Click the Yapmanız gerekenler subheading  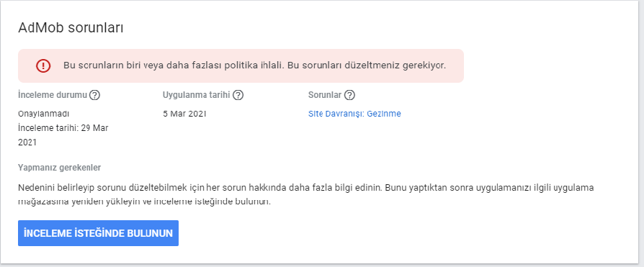click(60, 168)
